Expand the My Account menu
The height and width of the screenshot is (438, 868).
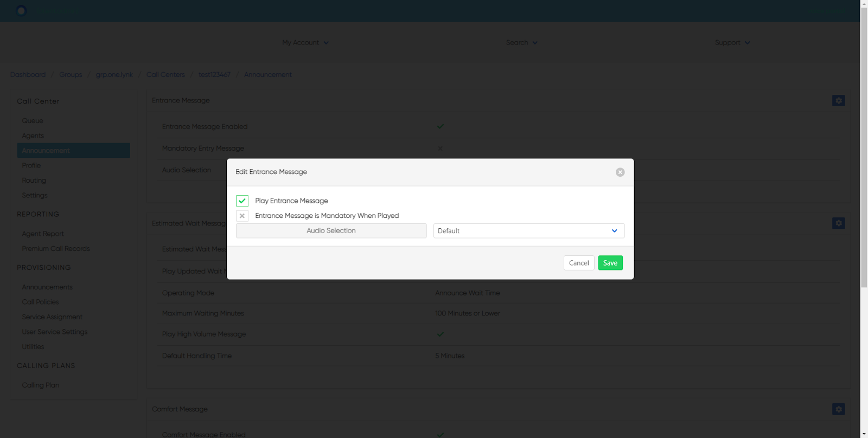[x=305, y=42]
